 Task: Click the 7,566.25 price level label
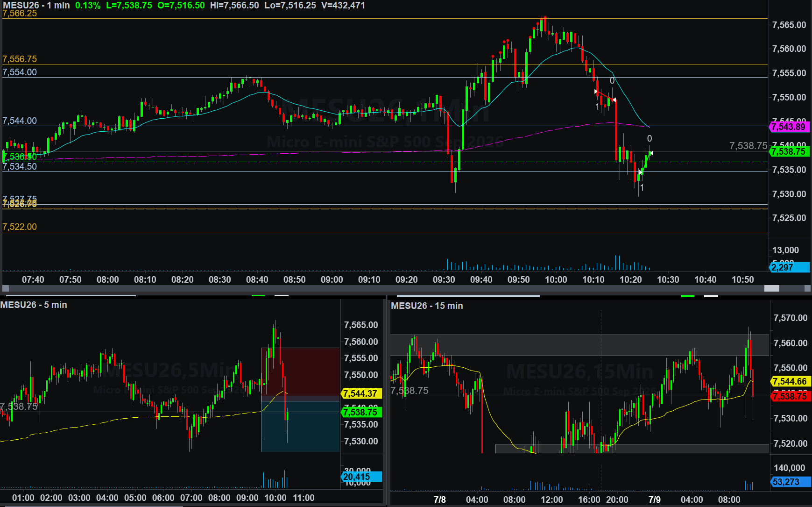coord(20,14)
